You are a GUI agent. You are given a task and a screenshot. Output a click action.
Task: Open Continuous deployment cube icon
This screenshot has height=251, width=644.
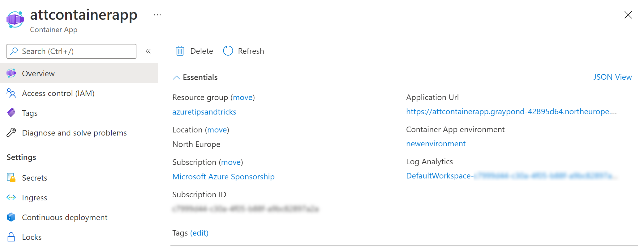11,217
